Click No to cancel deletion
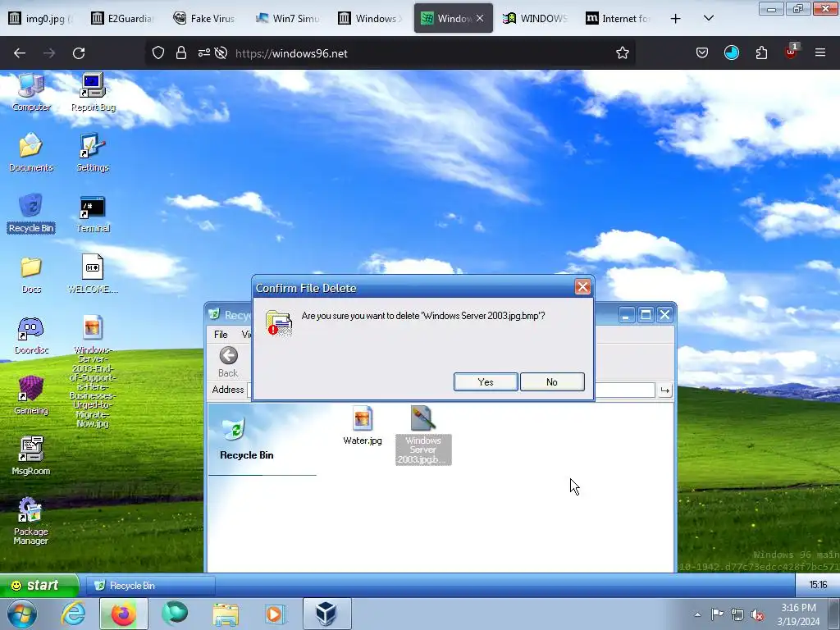The image size is (840, 630). coord(552,382)
